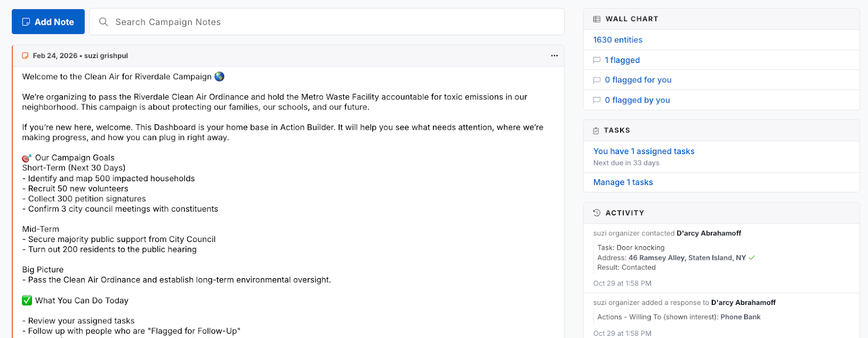Screen dimensions: 868x338
Task: Click the orange note icon beside Feb 24, 2026
Action: tap(25, 56)
